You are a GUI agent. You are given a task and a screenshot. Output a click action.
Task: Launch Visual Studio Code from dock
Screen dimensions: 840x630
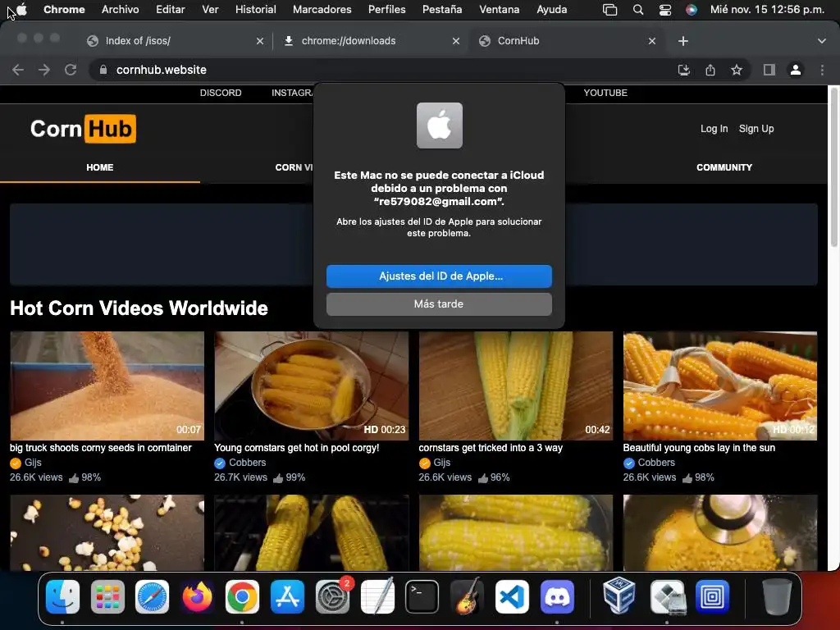(x=512, y=596)
